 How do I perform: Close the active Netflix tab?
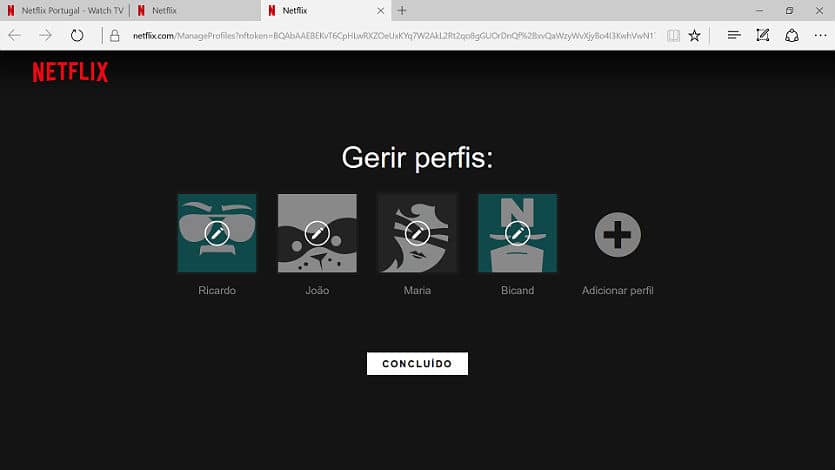point(380,10)
